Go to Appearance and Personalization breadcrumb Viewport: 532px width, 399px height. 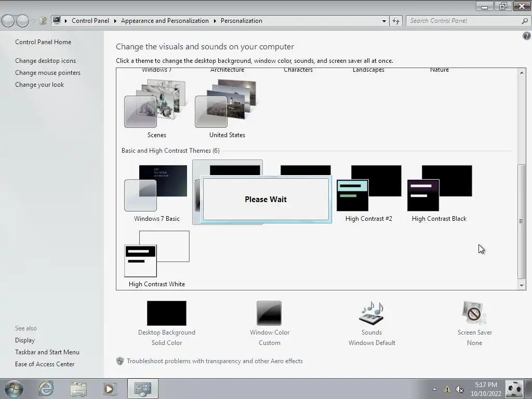165,21
